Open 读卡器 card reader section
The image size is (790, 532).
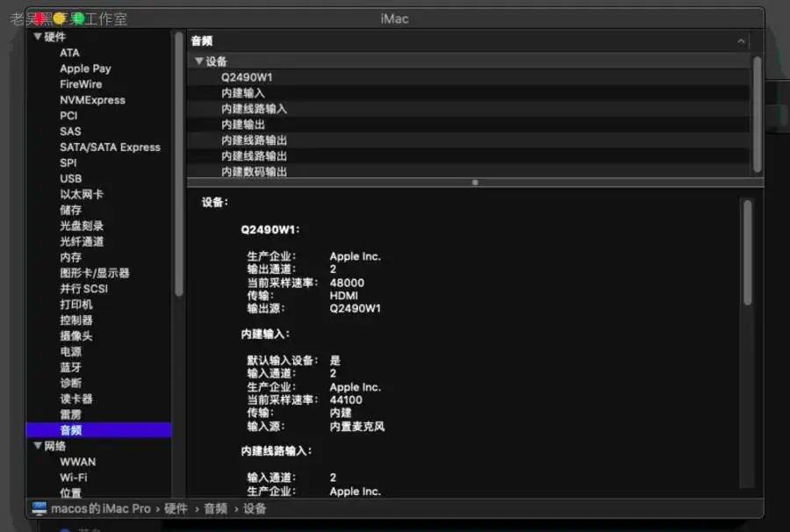76,399
